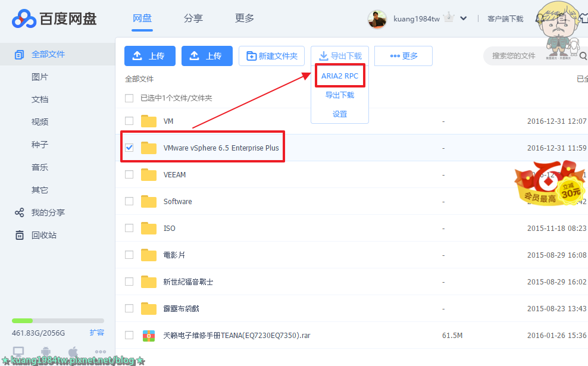Click the 客户端下载 link
Viewport: 588px width, 366px height.
(x=505, y=19)
